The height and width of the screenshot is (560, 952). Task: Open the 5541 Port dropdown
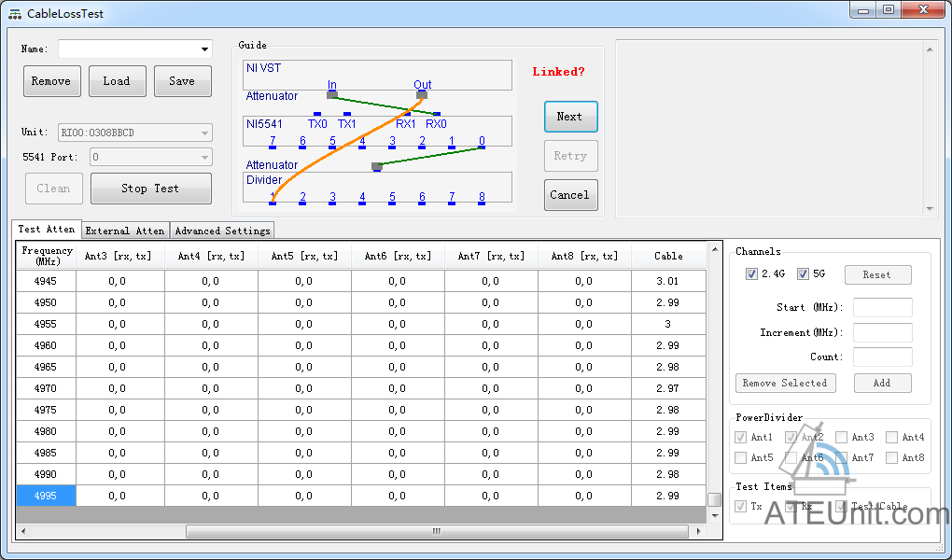tap(204, 158)
